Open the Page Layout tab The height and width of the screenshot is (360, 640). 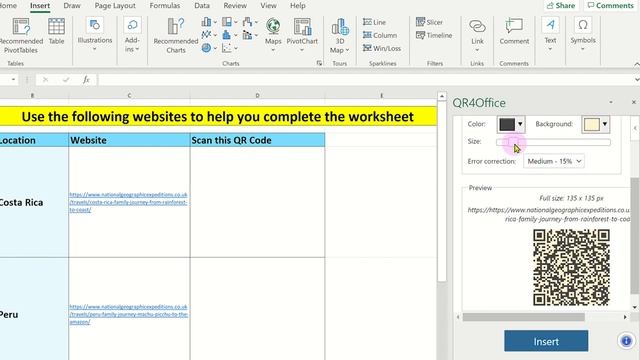[x=115, y=6]
